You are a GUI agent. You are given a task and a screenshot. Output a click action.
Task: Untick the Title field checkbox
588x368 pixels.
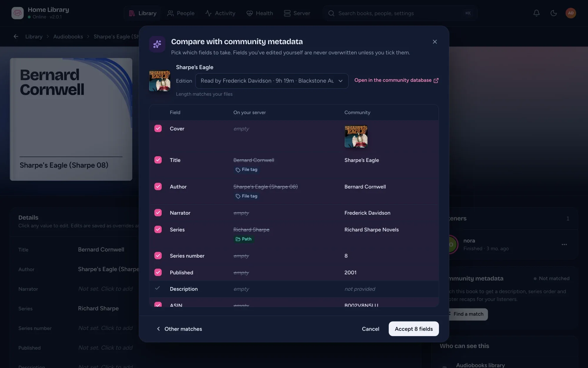pyautogui.click(x=158, y=160)
